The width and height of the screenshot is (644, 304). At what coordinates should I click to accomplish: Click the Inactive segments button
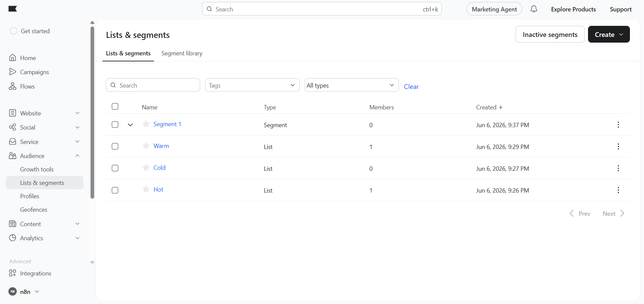pos(550,34)
